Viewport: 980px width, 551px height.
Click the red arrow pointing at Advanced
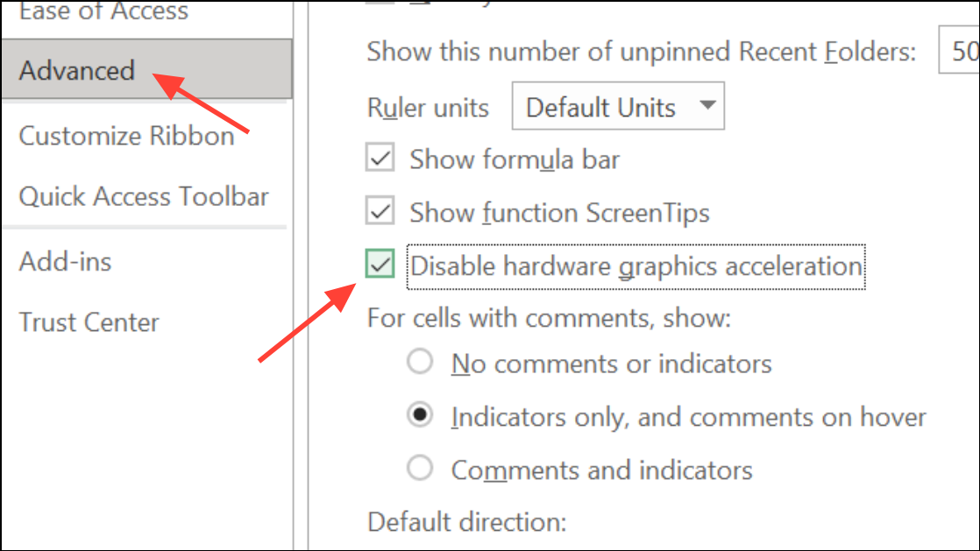coord(203,104)
